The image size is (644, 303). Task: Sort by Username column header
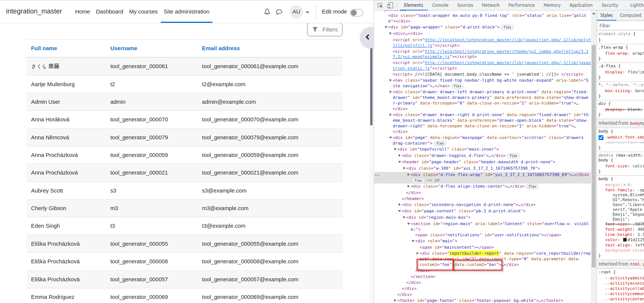click(x=124, y=48)
